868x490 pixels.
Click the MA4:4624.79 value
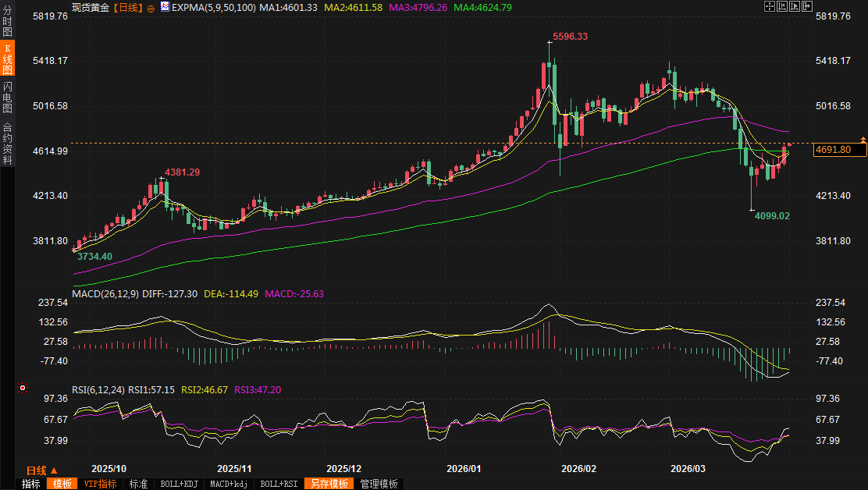point(482,8)
